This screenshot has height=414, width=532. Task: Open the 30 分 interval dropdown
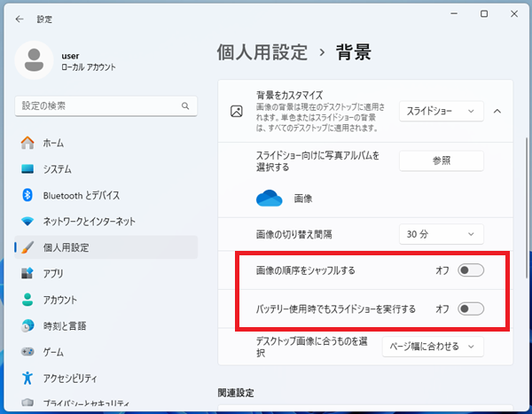(441, 235)
